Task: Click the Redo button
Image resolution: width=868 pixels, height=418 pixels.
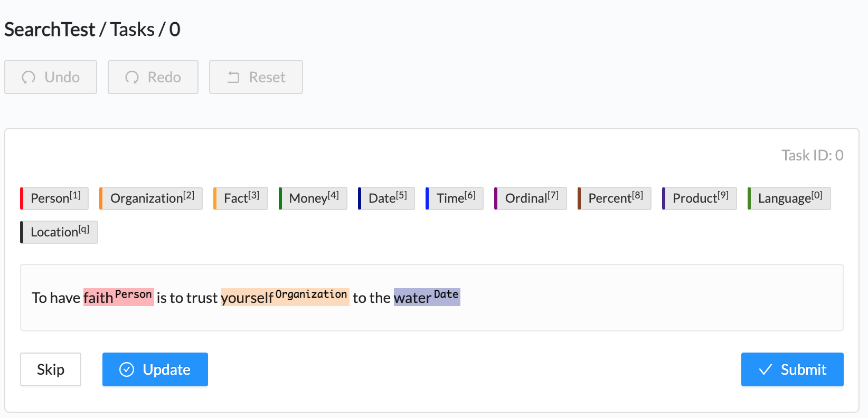Action: pyautogui.click(x=153, y=77)
